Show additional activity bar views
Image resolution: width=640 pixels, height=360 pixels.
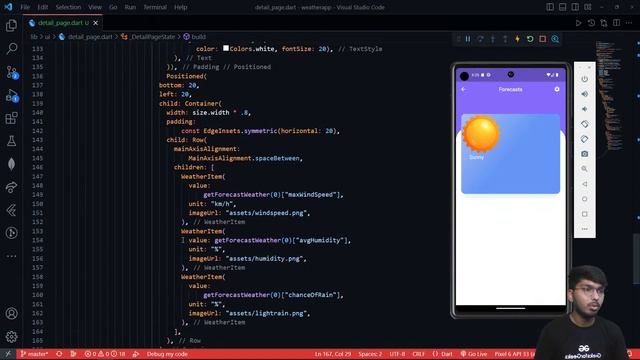point(11,256)
